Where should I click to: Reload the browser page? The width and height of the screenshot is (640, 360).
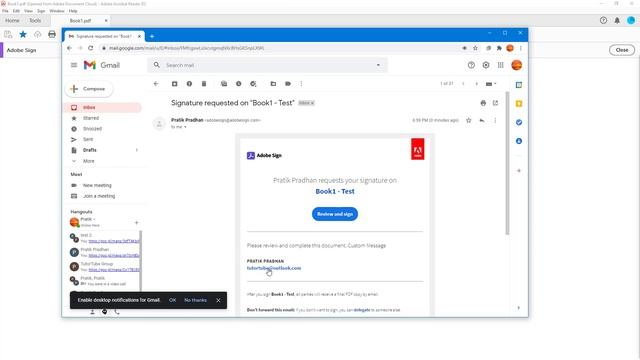point(91,48)
